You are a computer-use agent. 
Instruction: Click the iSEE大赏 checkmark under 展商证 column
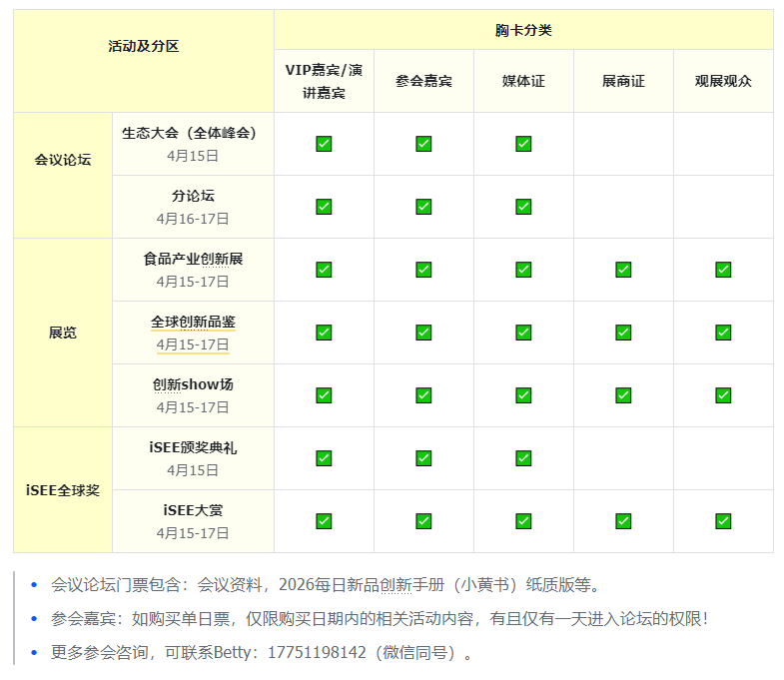tap(623, 521)
